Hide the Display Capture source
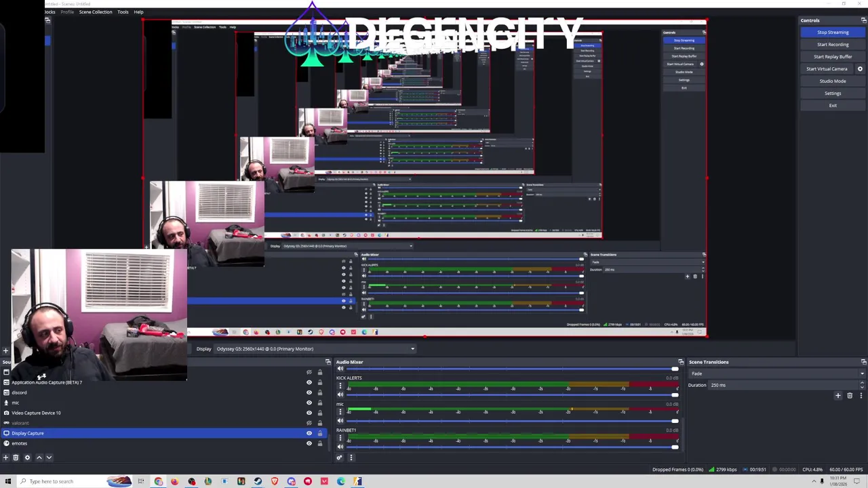Image resolution: width=868 pixels, height=488 pixels. (x=309, y=433)
